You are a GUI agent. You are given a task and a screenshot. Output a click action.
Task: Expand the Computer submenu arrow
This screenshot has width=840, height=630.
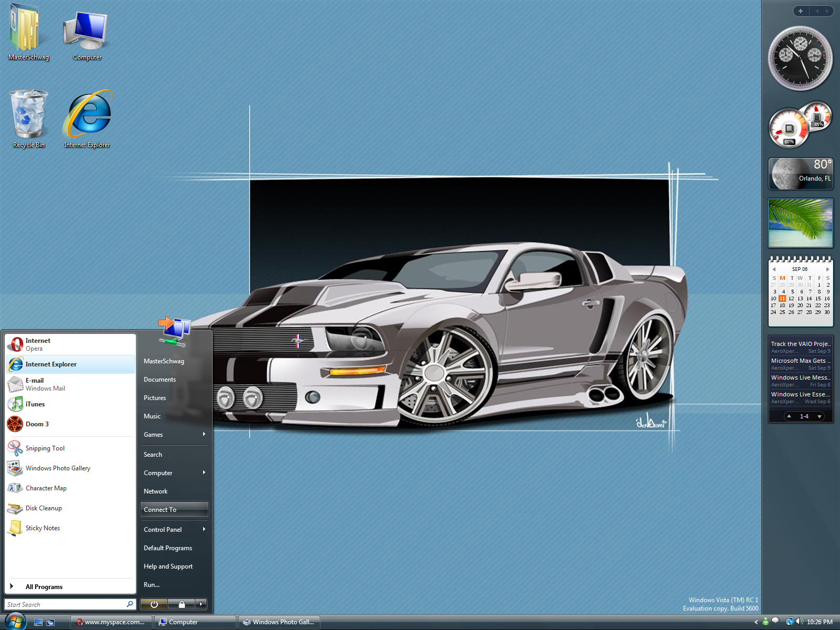point(204,472)
